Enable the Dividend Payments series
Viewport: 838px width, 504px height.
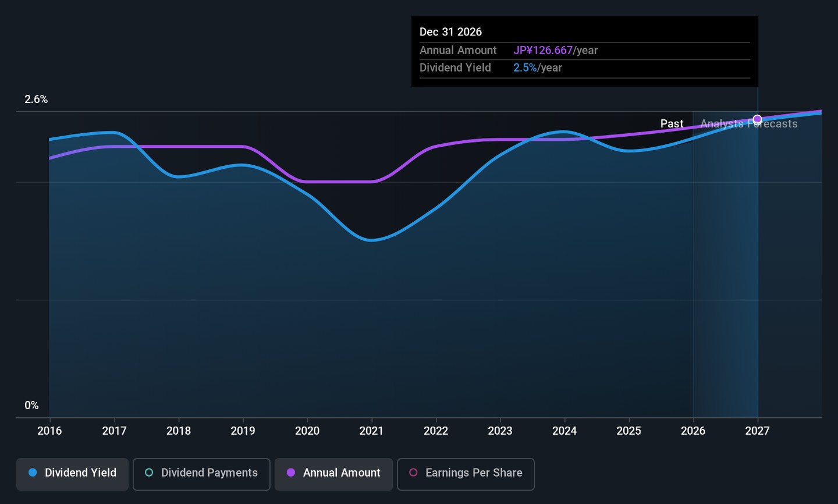[201, 473]
